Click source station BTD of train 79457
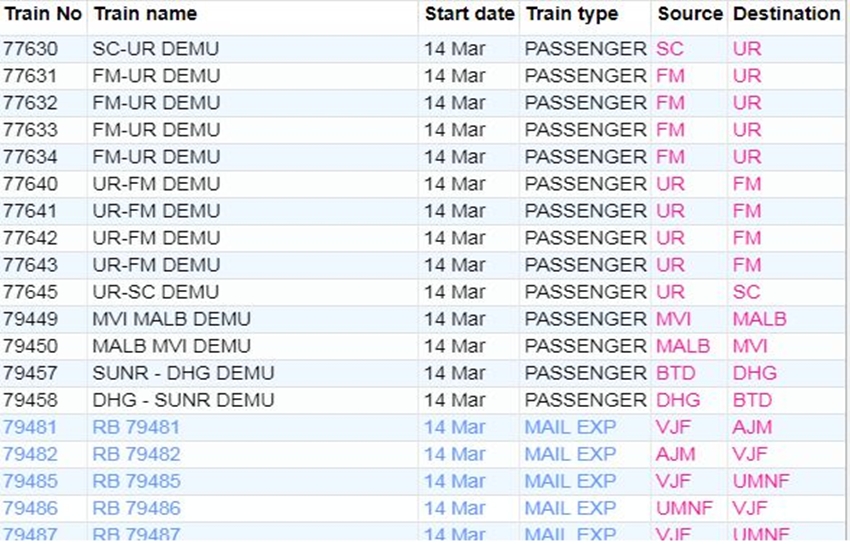This screenshot has height=550, width=850. 675,373
